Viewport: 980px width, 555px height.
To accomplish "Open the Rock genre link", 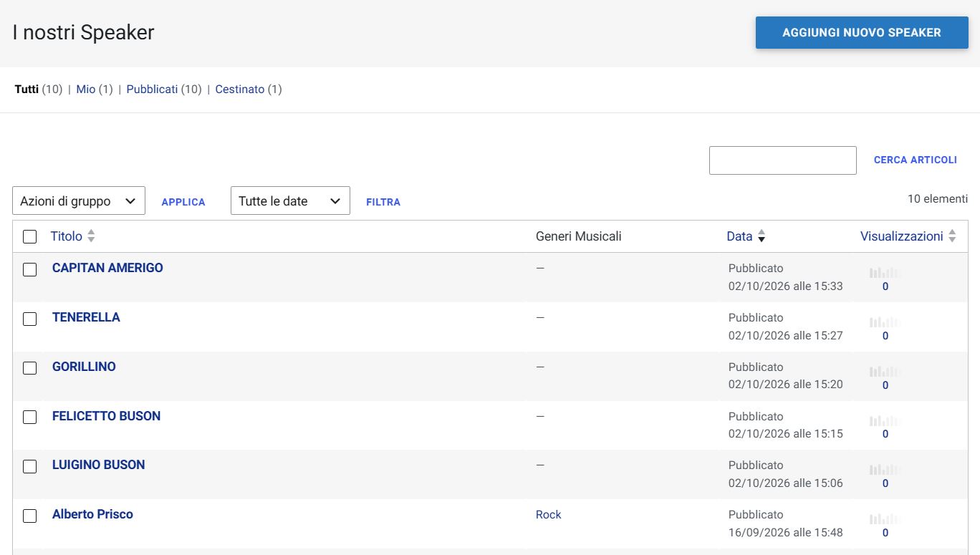I will click(x=548, y=514).
